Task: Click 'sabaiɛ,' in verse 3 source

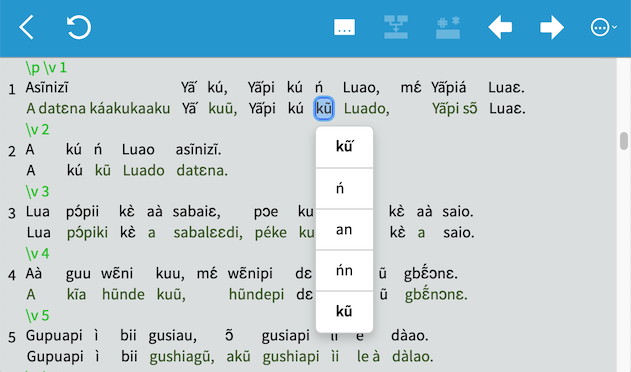Action: coord(196,212)
